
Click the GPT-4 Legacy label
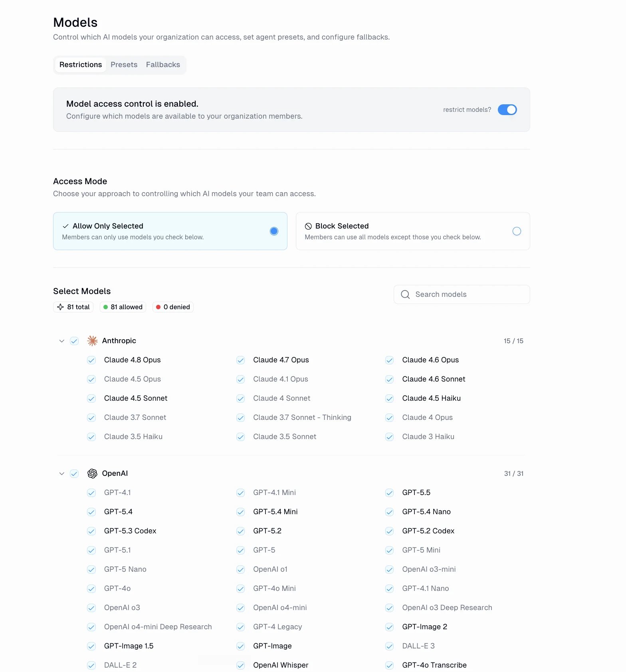(277, 627)
